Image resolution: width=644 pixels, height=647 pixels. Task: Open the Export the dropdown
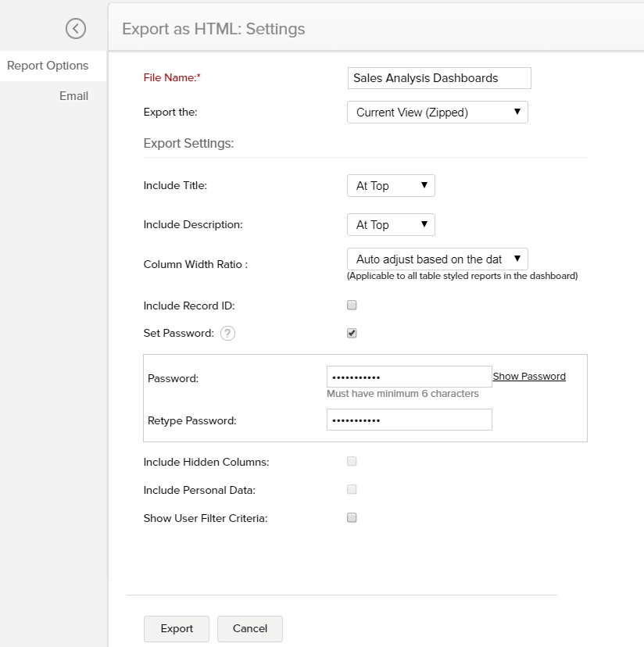click(x=437, y=112)
